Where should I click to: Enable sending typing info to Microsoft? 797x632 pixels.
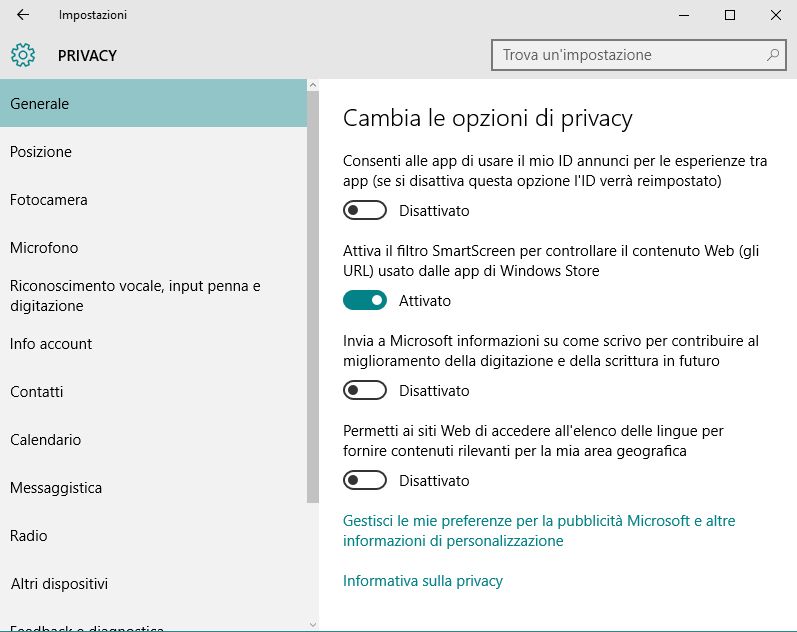click(x=365, y=391)
